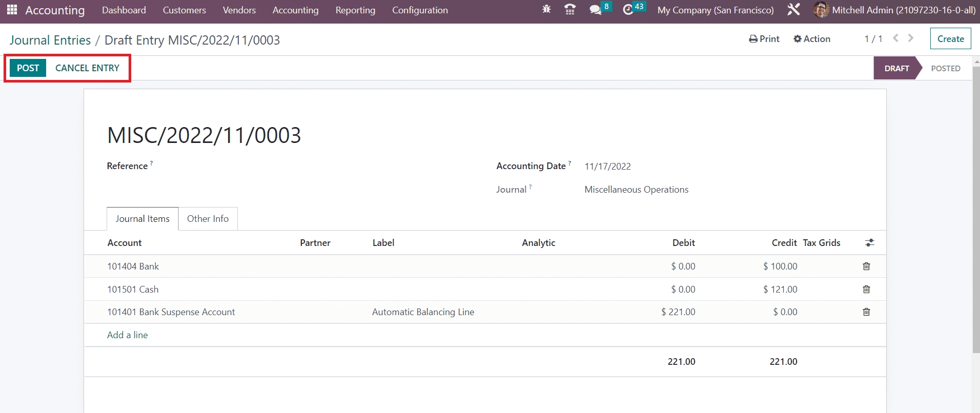Open My Company (San Francisco) switcher
The image size is (980, 413).
715,10
